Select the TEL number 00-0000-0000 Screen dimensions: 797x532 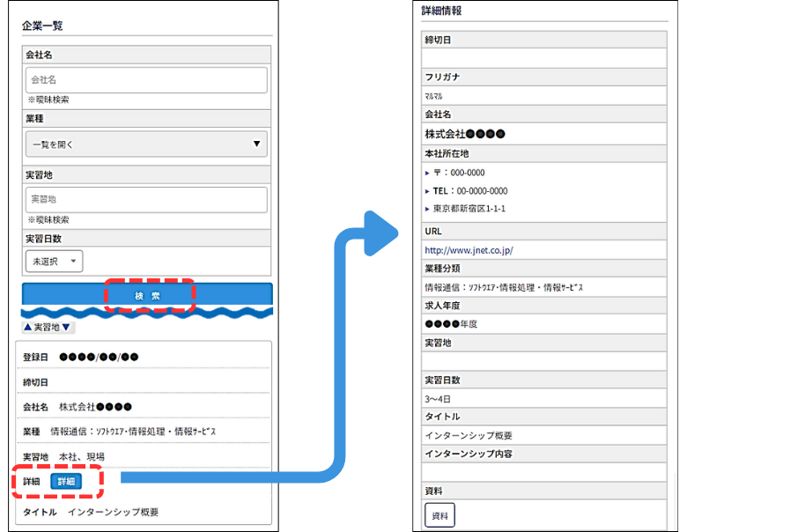pos(483,191)
